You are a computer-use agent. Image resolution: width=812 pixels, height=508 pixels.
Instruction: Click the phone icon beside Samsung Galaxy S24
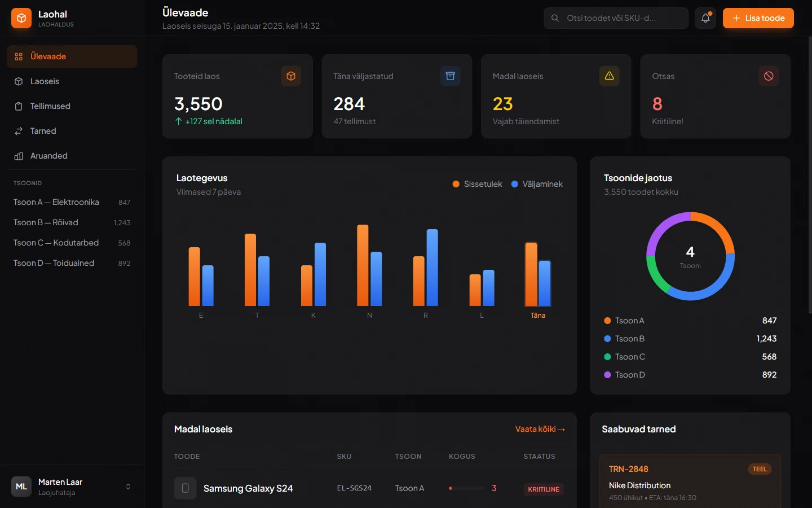[x=185, y=488]
